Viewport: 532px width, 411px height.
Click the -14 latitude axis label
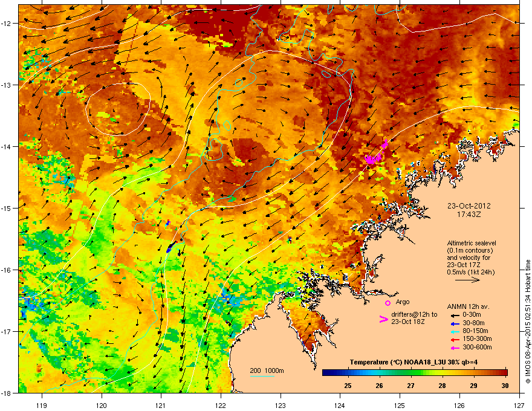point(7,146)
